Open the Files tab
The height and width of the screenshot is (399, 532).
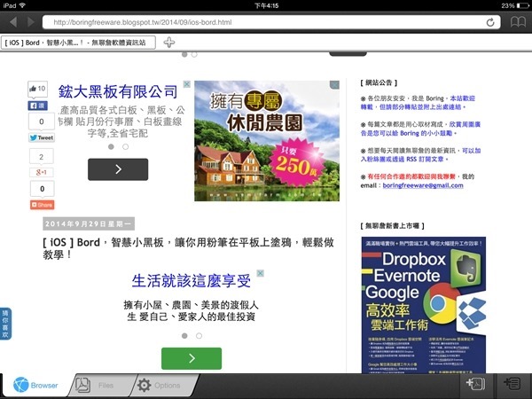[x=98, y=386]
